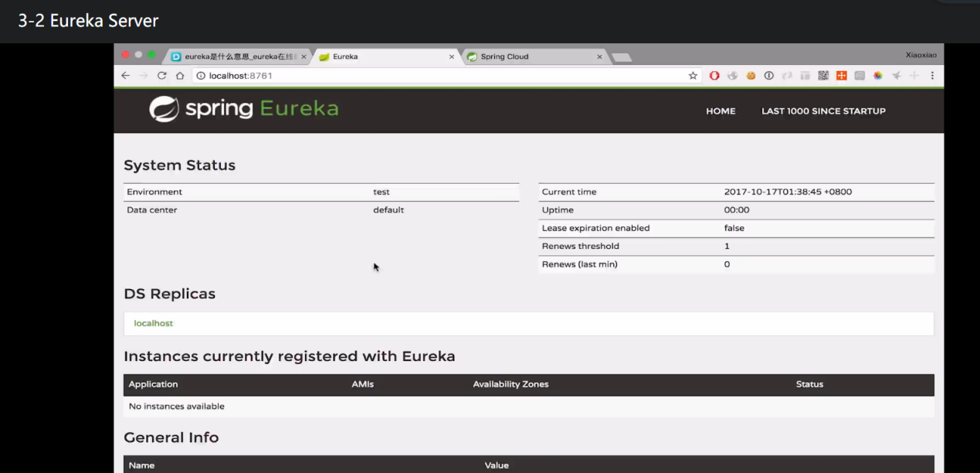Open the red Opera-style extension icon

(714, 76)
